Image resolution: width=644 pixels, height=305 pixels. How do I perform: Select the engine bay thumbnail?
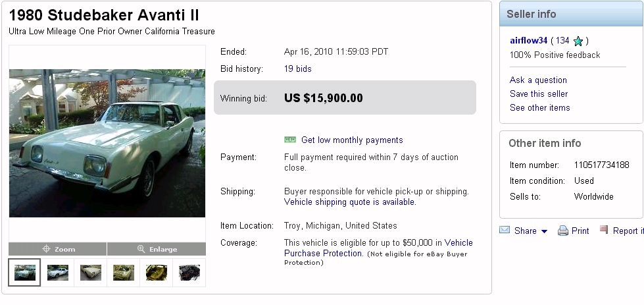(x=189, y=272)
